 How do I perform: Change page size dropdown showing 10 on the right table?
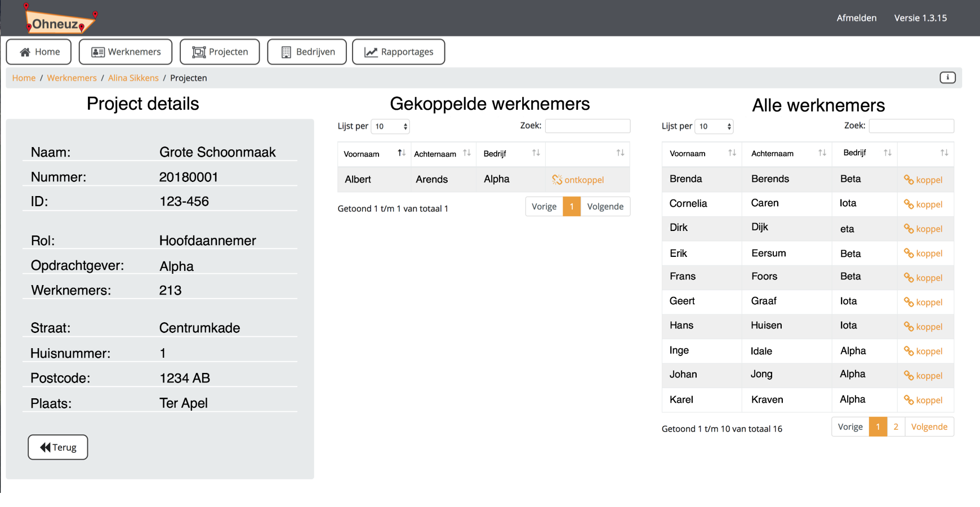[714, 126]
